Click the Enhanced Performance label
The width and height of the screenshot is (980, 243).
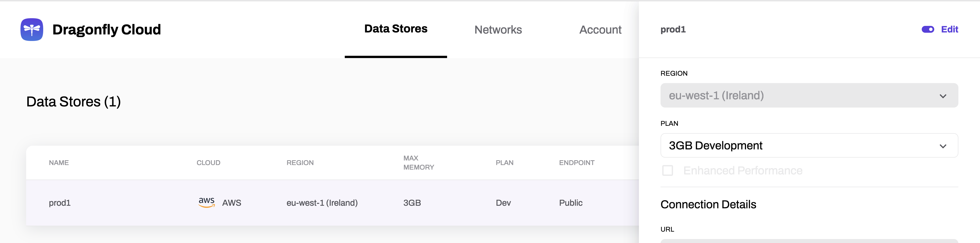(x=743, y=170)
